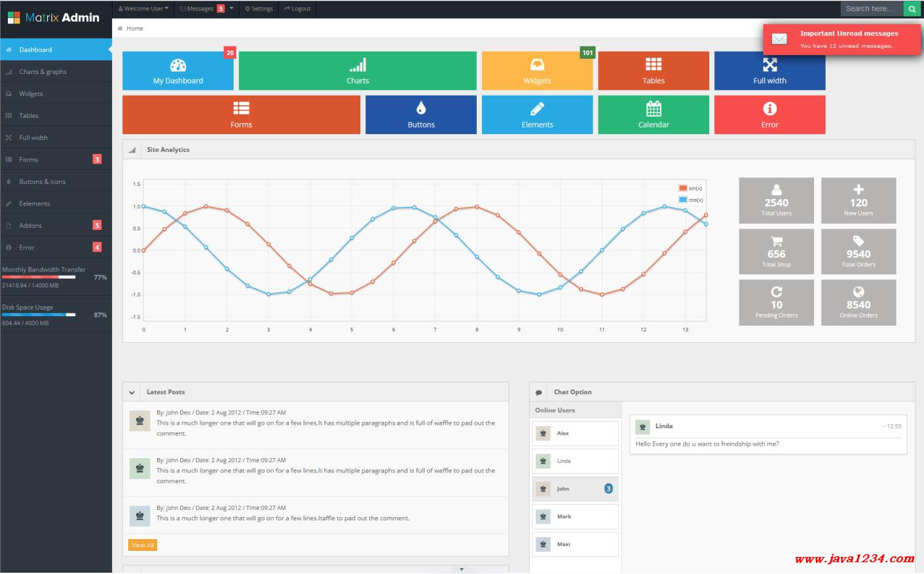Image resolution: width=924 pixels, height=574 pixels.
Task: Click the Charts bar-graph tile
Action: point(358,71)
